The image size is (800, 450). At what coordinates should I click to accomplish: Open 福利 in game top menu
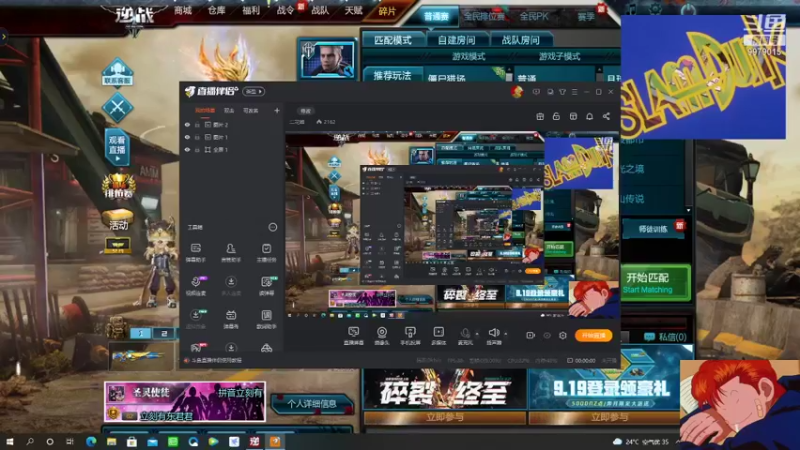251,10
